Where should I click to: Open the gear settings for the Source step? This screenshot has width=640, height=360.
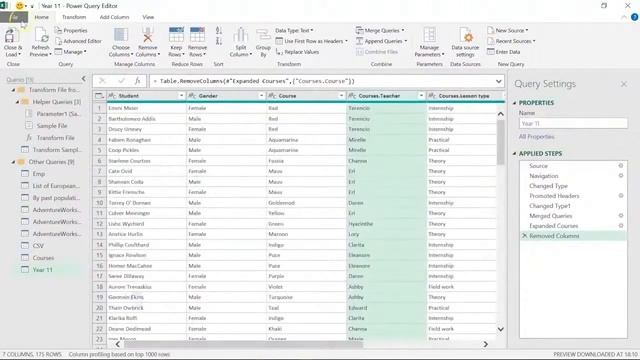621,166
